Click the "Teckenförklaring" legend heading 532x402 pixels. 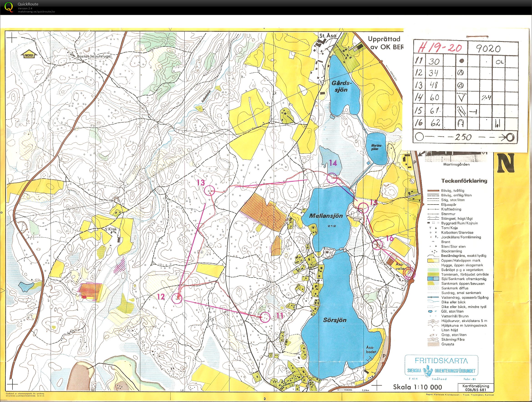[464, 181]
